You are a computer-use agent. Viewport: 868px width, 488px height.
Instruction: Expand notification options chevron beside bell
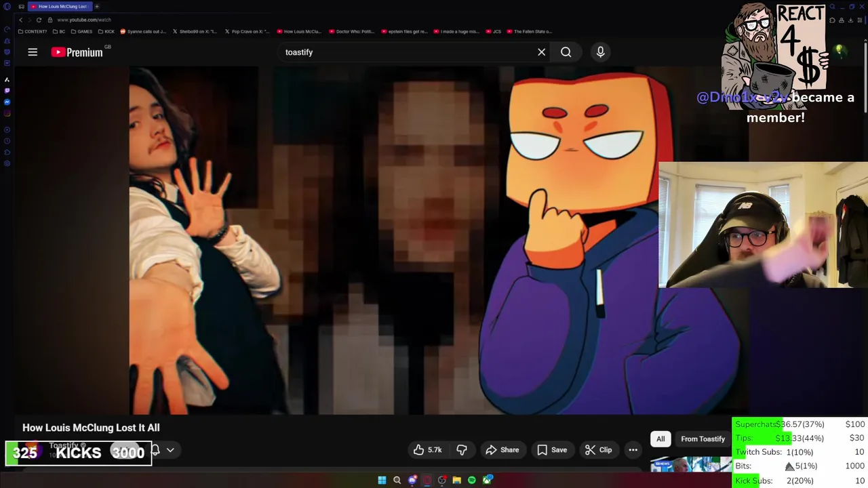pyautogui.click(x=170, y=450)
